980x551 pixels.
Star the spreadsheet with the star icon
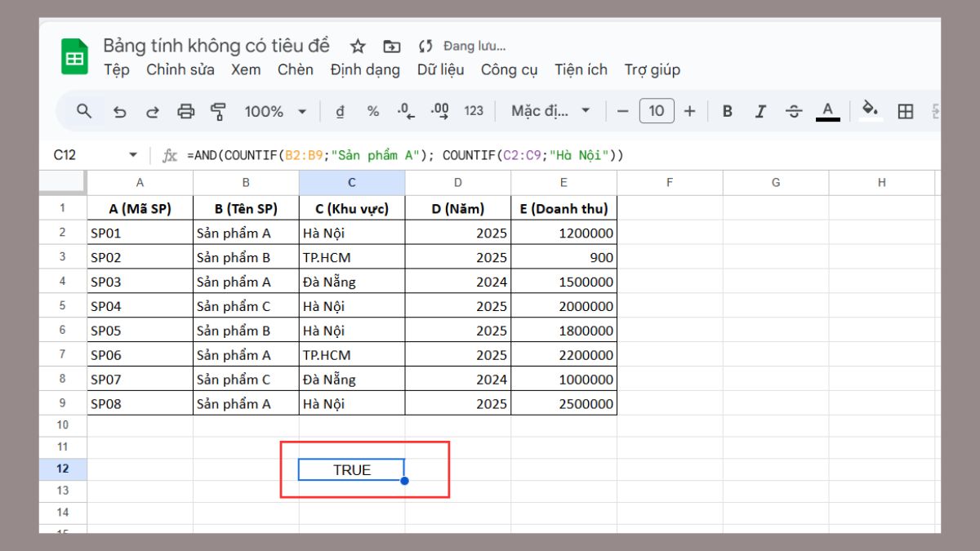(x=358, y=46)
